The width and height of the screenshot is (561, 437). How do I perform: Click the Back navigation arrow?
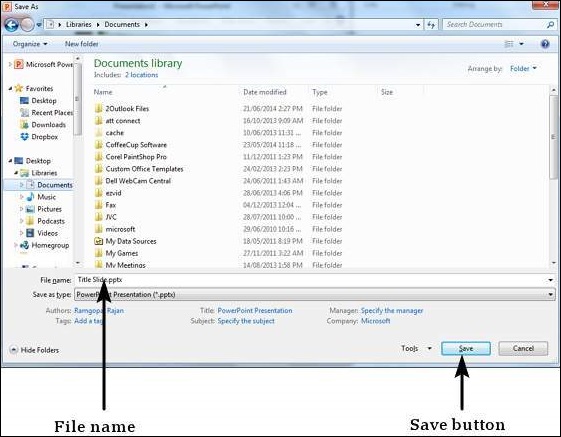(x=11, y=25)
